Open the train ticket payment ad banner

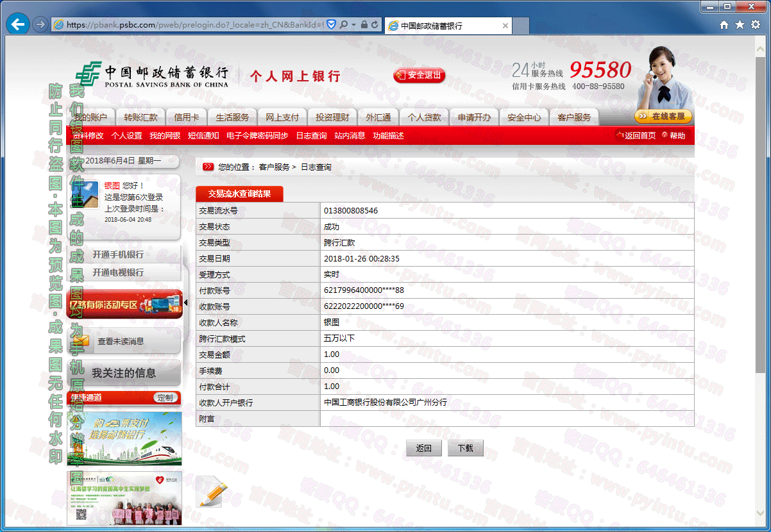(124, 438)
